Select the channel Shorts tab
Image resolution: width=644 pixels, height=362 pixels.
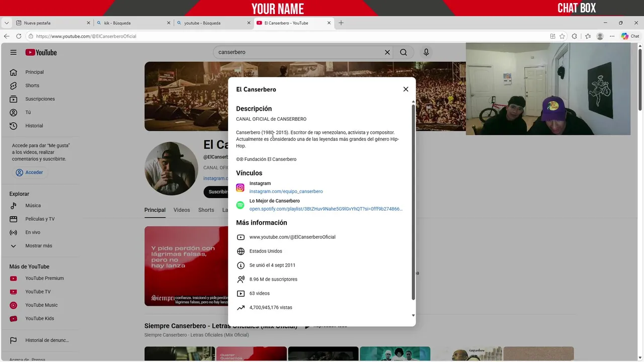tap(206, 210)
